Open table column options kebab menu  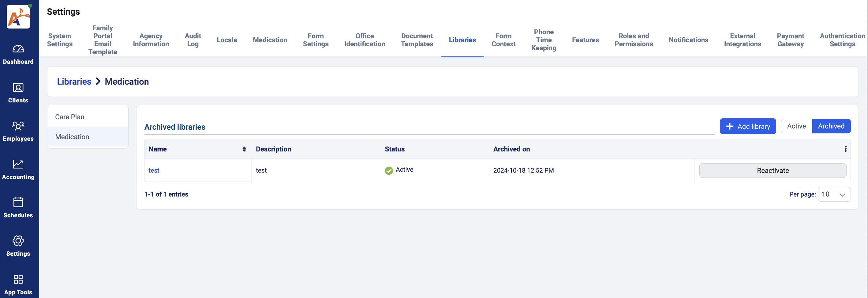point(845,149)
